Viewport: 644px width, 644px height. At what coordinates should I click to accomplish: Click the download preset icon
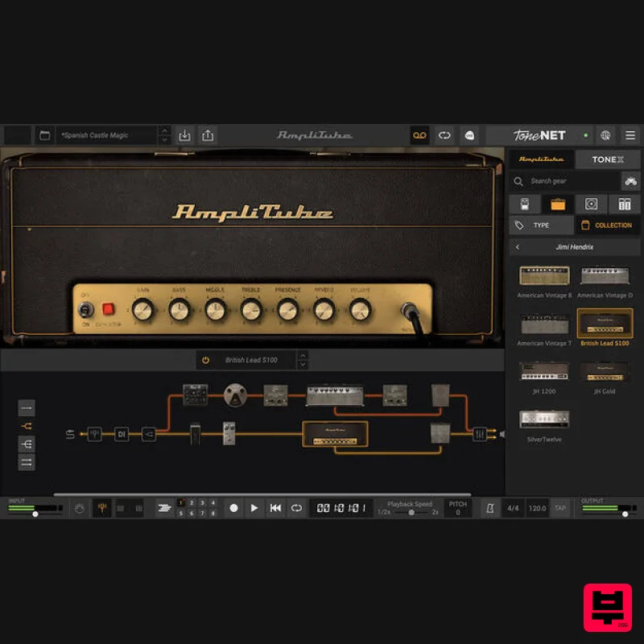coord(184,135)
